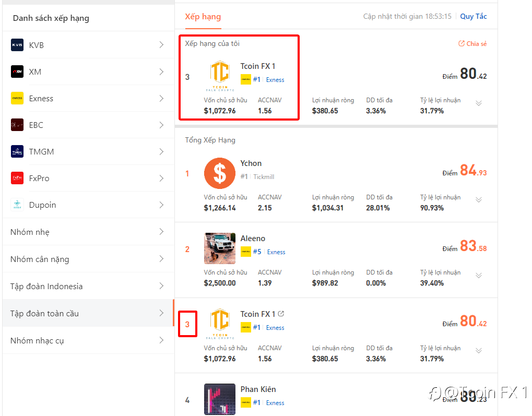This screenshot has width=532, height=416.
Task: Click the Tổng Xếp Hạng heading
Action: coord(210,140)
